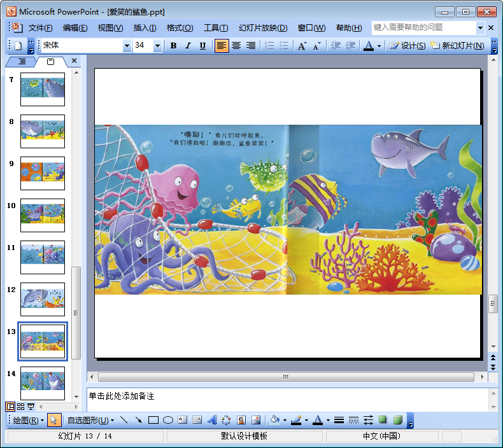Screen dimensions: 503x448
Task: Insert a horizontal text box
Action: pyautogui.click(x=183, y=420)
